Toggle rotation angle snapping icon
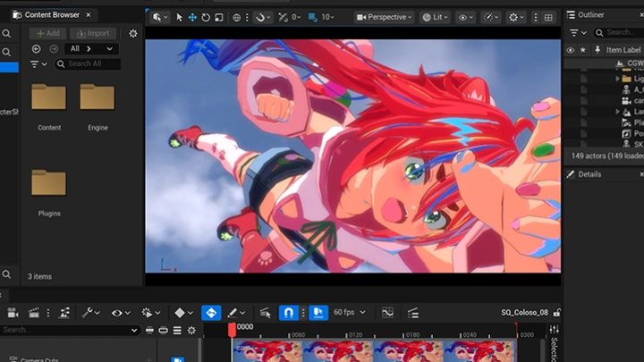Viewport: 644px width, 362px height. pyautogui.click(x=283, y=17)
